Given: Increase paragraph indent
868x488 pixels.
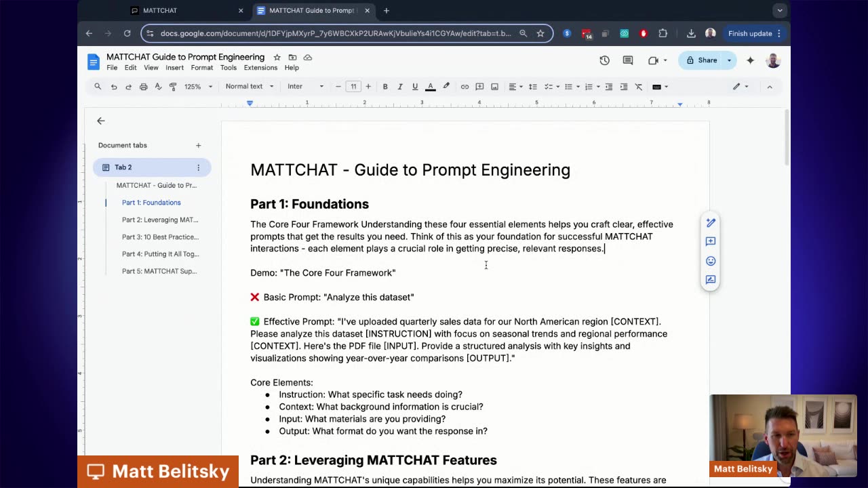Looking at the screenshot, I should [x=624, y=87].
